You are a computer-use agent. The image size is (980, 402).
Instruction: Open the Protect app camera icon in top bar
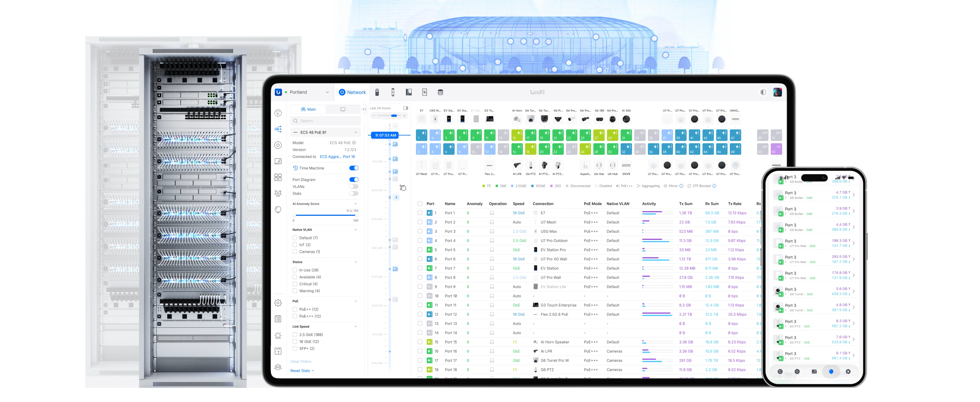(377, 92)
